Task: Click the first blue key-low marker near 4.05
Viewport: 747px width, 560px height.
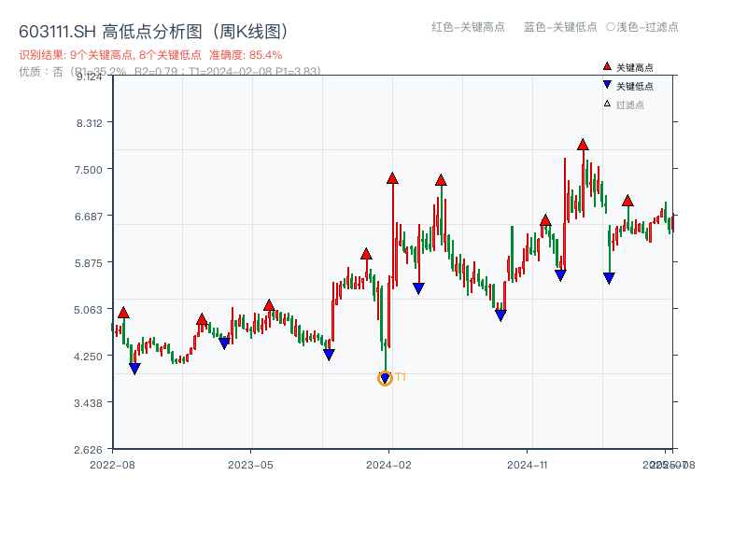Action: pos(134,369)
